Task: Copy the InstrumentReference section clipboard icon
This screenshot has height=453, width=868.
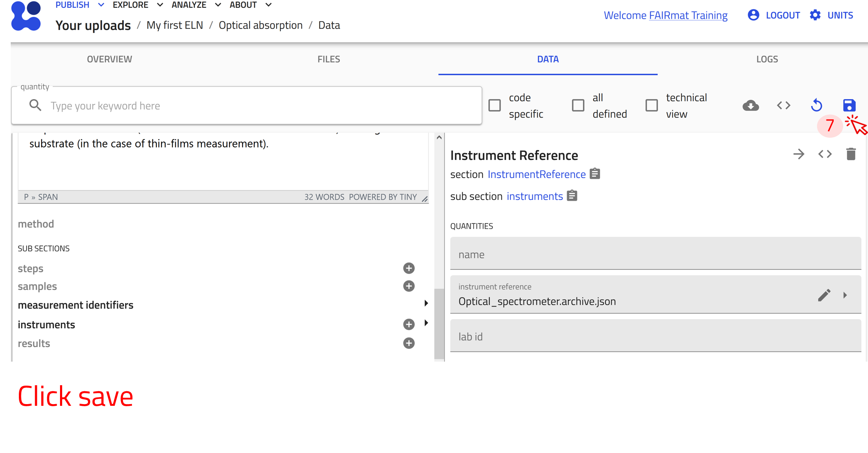Action: (x=595, y=174)
